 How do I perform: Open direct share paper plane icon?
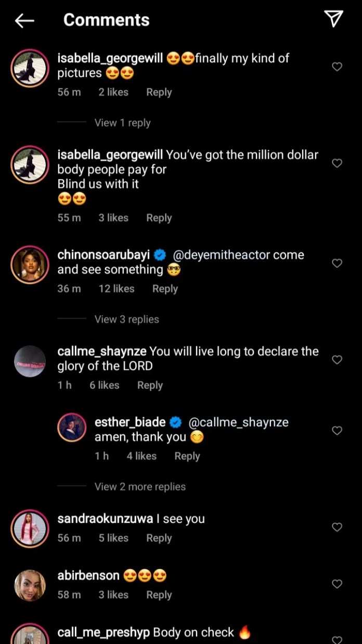point(333,19)
